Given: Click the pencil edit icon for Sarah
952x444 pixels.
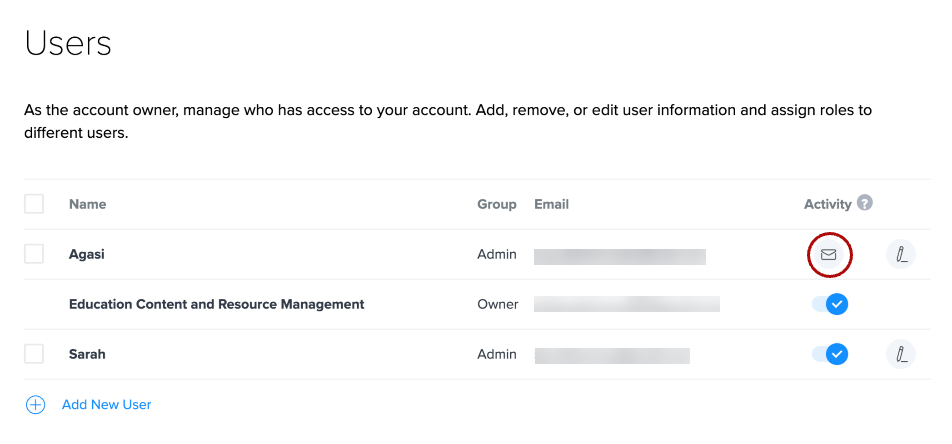Looking at the screenshot, I should pos(900,354).
